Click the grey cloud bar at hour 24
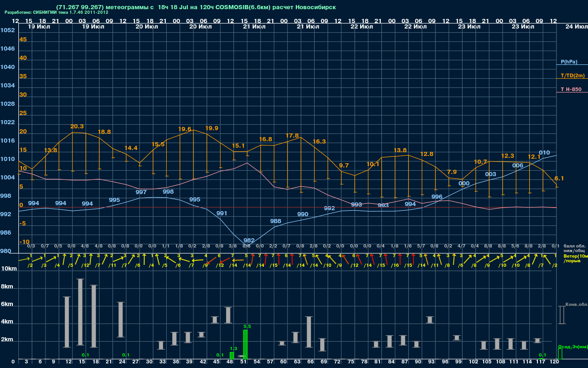 coord(121,320)
